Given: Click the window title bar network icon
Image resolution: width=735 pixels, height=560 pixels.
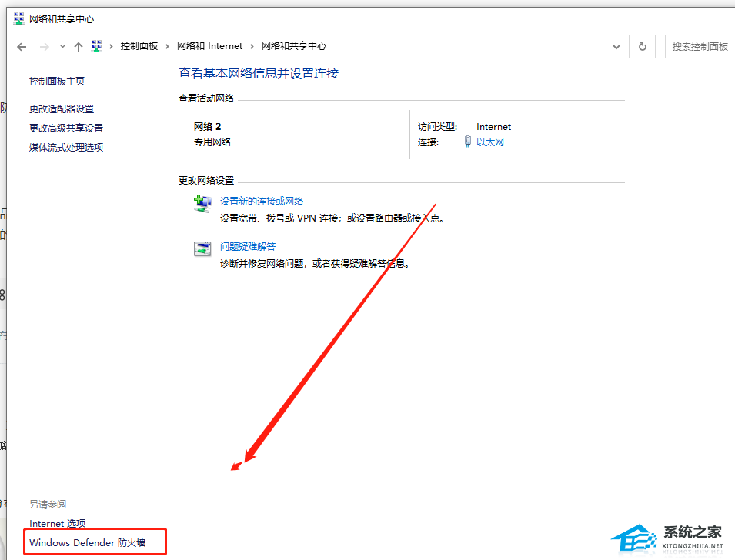Looking at the screenshot, I should pyautogui.click(x=18, y=18).
